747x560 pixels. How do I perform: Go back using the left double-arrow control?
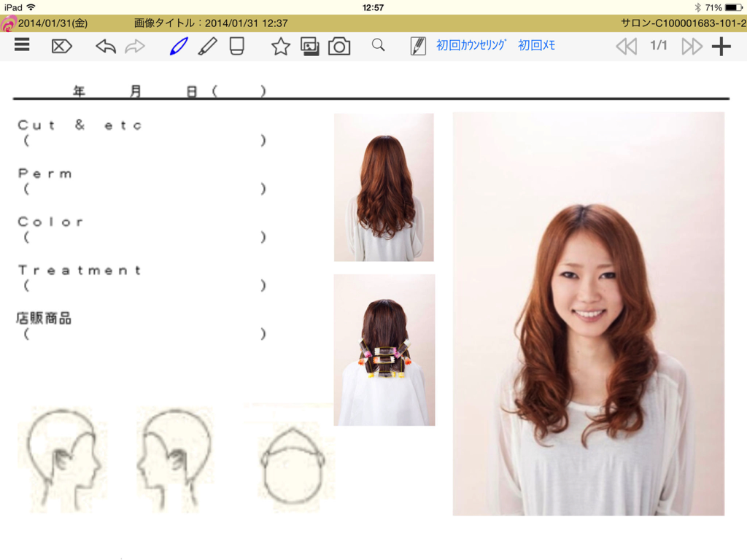(x=626, y=45)
